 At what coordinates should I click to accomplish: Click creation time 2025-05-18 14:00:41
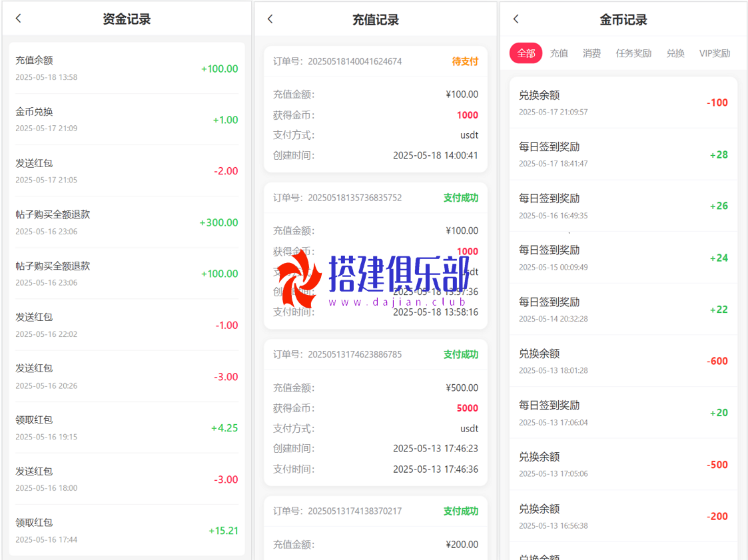point(435,156)
